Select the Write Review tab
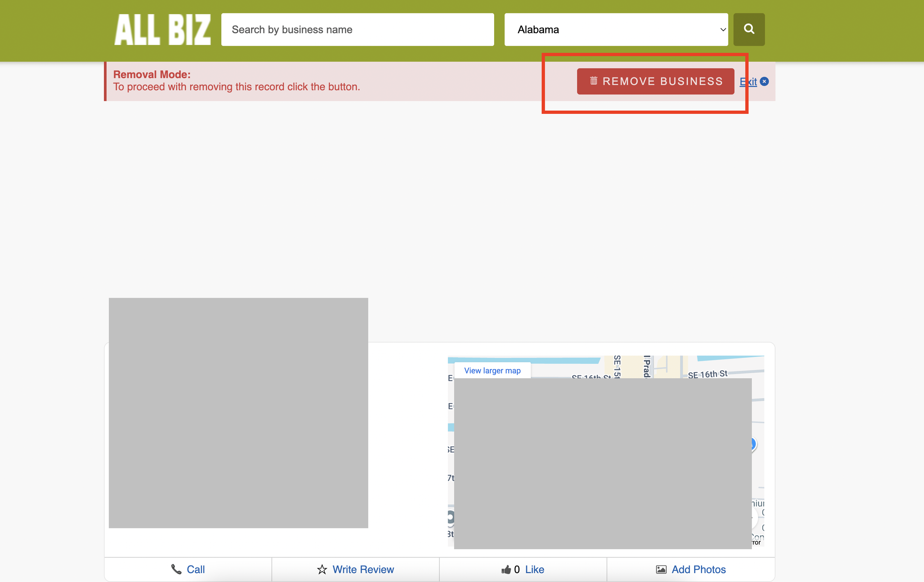Viewport: 924px width, 582px height. pos(363,569)
